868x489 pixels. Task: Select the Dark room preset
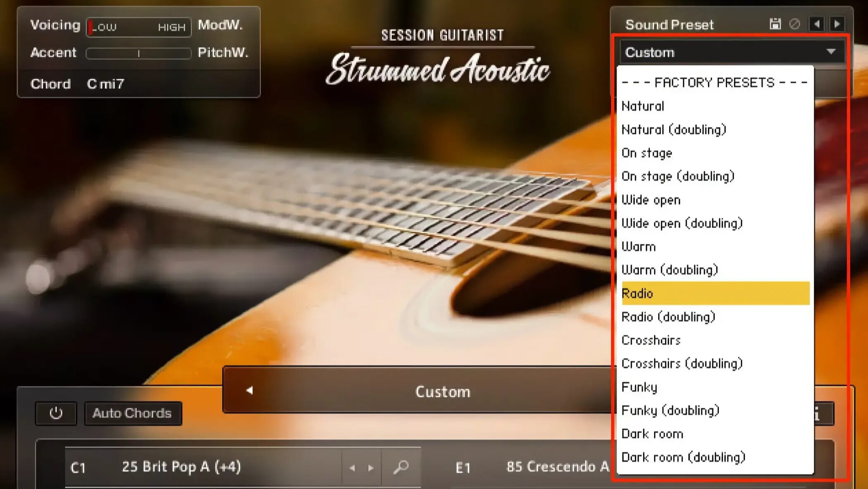coord(715,434)
